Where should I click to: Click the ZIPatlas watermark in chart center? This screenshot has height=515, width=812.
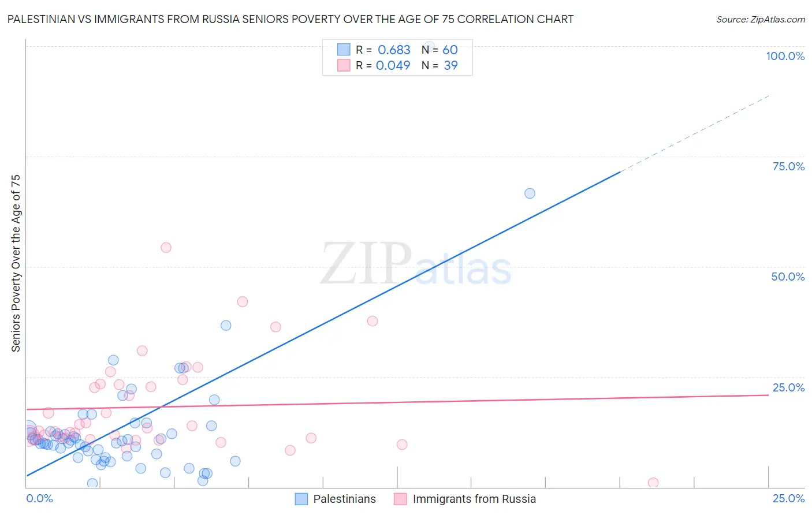(x=416, y=264)
